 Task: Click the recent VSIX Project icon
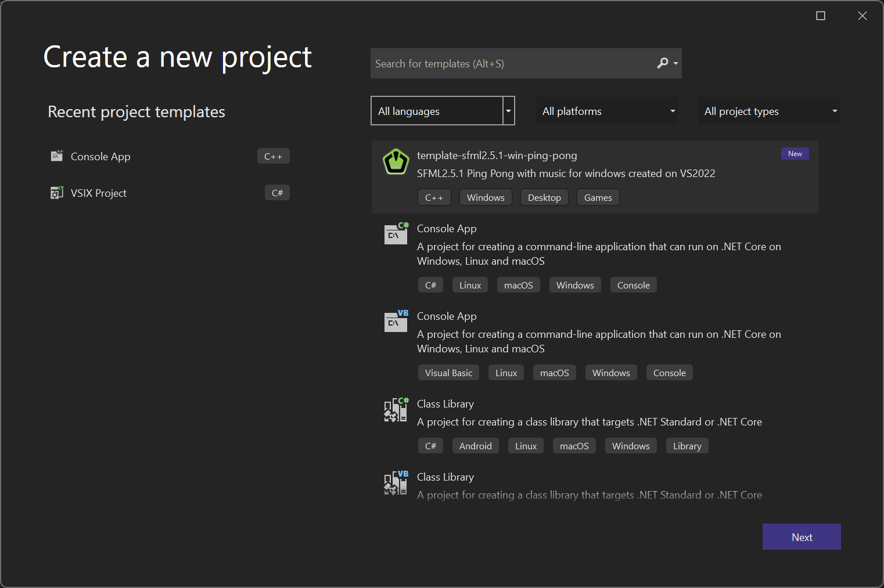tap(56, 193)
